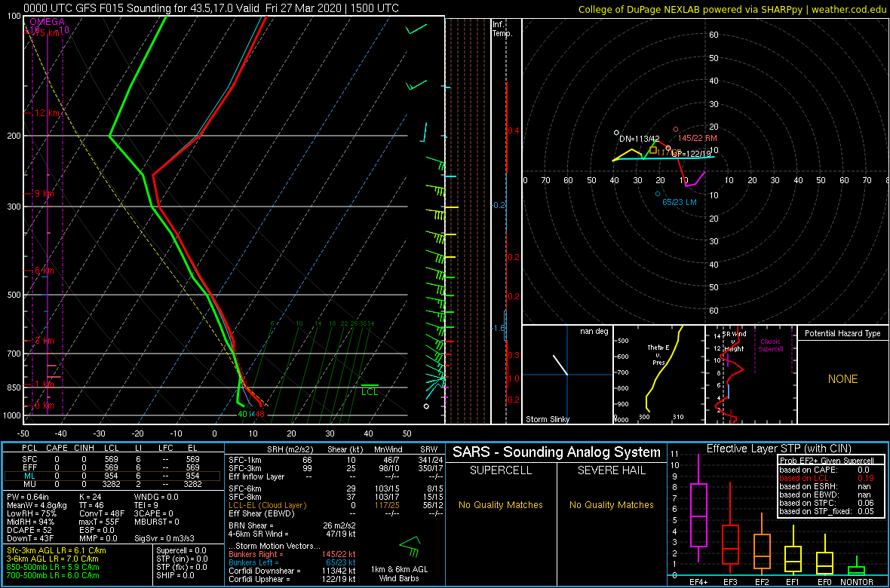
Task: Select the EFF parcel row
Action: tap(113, 467)
